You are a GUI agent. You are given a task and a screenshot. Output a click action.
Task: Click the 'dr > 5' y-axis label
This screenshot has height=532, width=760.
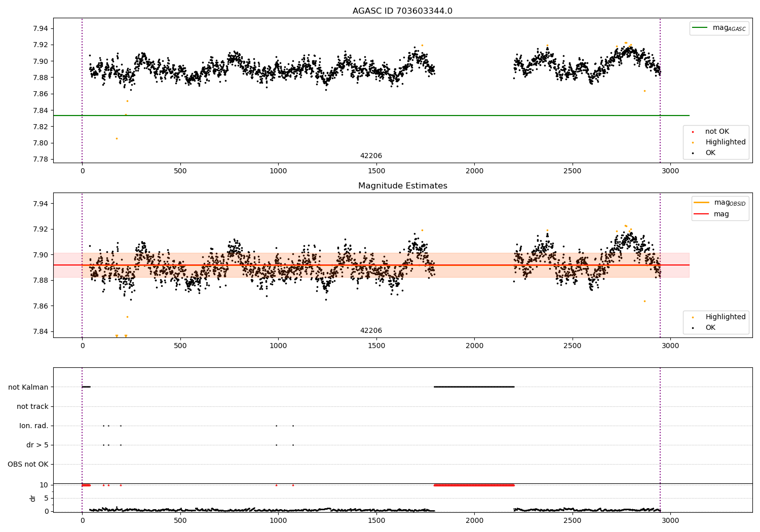tap(37, 445)
